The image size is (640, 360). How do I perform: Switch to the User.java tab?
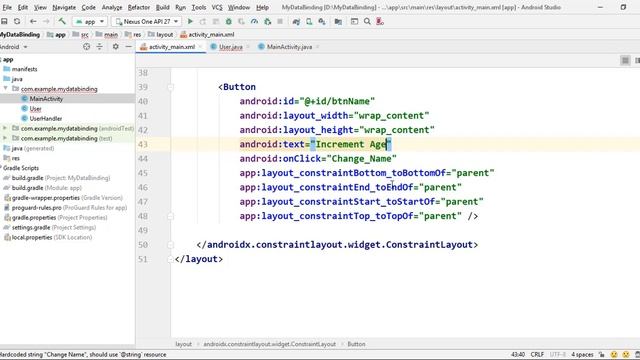point(231,47)
